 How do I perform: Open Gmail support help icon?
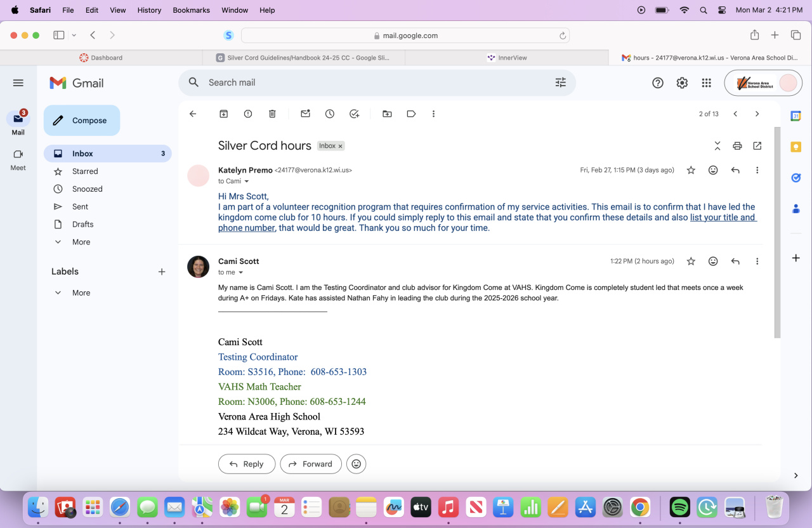[658, 82]
